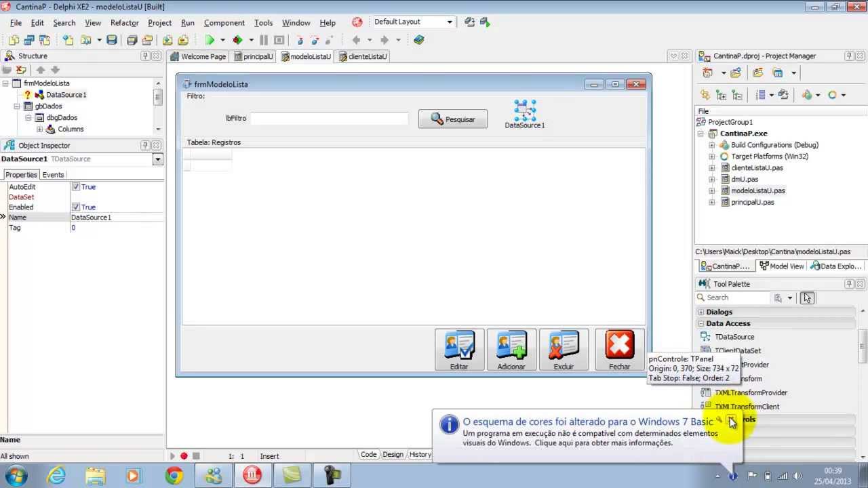
Task: Pin the Structure panel
Action: (145, 56)
